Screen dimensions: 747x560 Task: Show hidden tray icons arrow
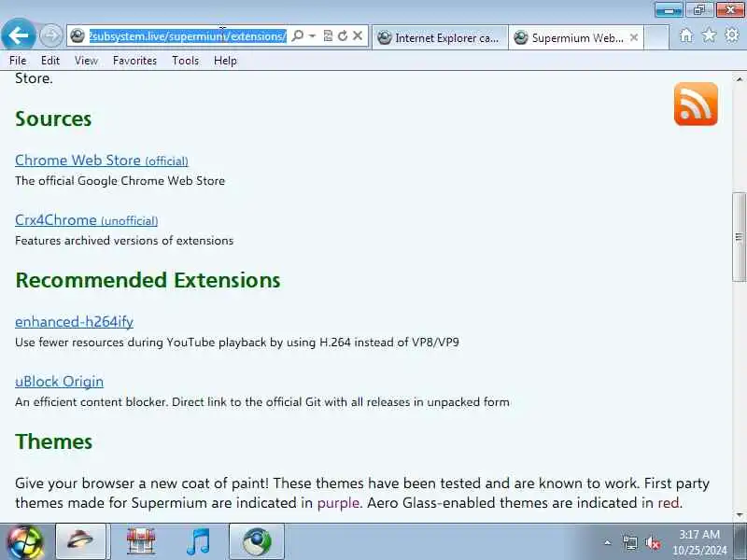[x=608, y=542]
